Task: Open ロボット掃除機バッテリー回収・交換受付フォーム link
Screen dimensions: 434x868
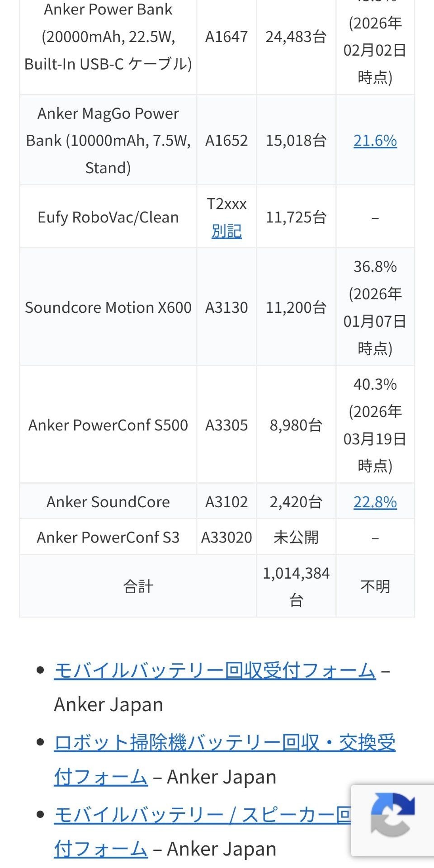Action: click(x=225, y=742)
